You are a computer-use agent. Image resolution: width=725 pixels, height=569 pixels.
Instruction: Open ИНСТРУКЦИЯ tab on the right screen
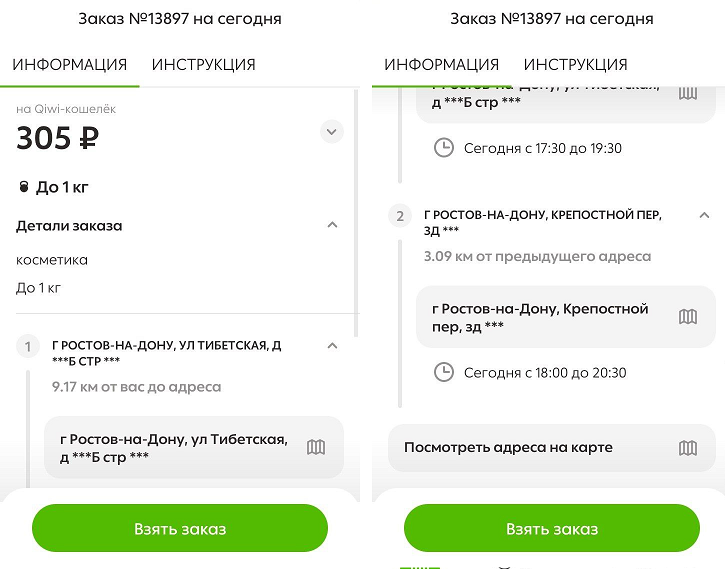coord(576,65)
